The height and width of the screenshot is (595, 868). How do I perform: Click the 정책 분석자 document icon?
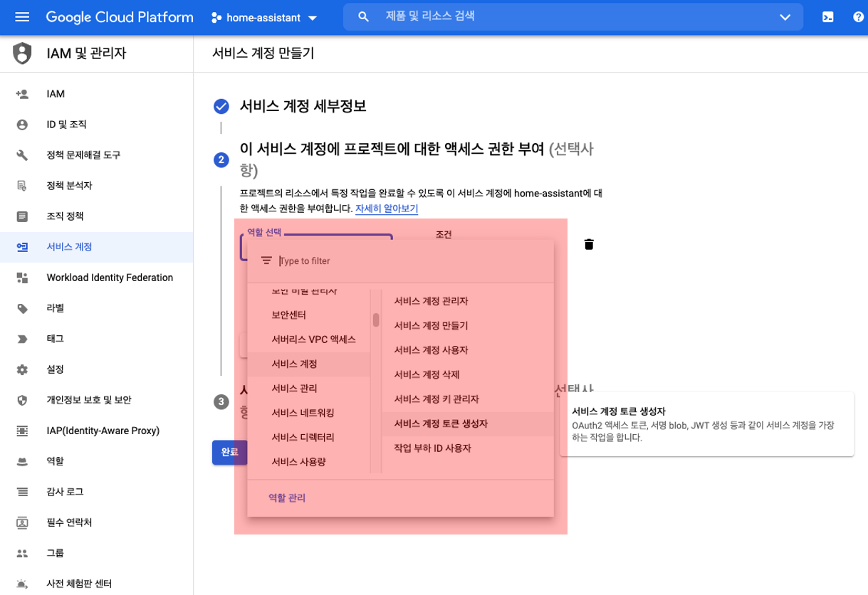(x=22, y=186)
